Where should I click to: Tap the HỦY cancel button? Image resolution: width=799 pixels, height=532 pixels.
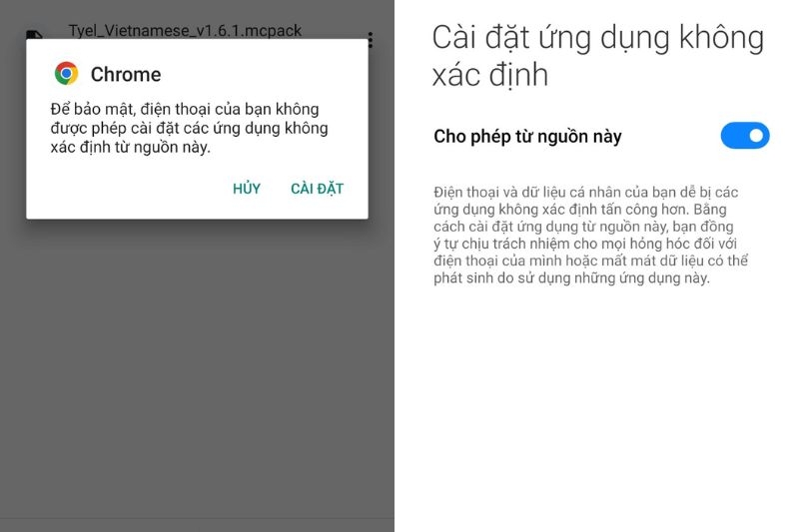tap(247, 189)
